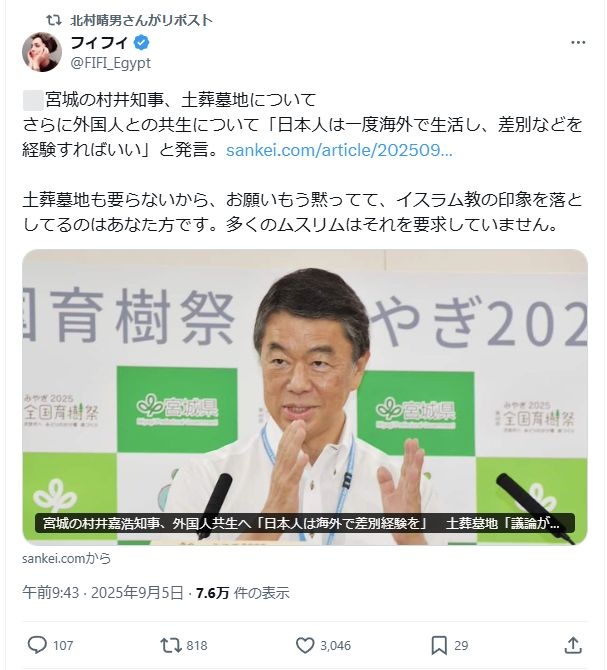
Task: Like the post with heart icon
Action: point(305,645)
